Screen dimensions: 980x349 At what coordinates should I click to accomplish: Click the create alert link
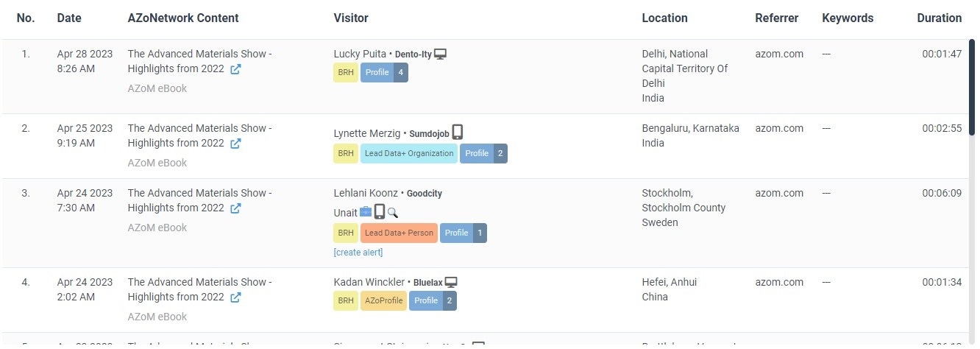point(358,253)
